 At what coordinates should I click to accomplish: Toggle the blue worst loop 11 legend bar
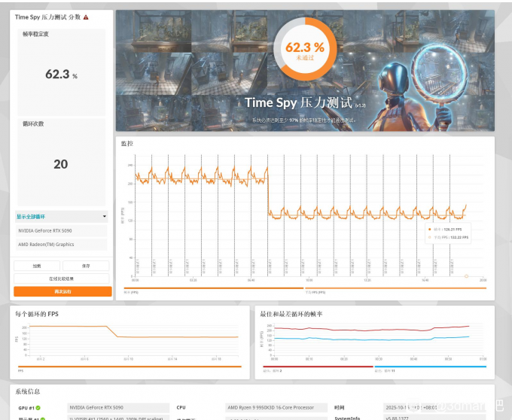[x=431, y=367]
